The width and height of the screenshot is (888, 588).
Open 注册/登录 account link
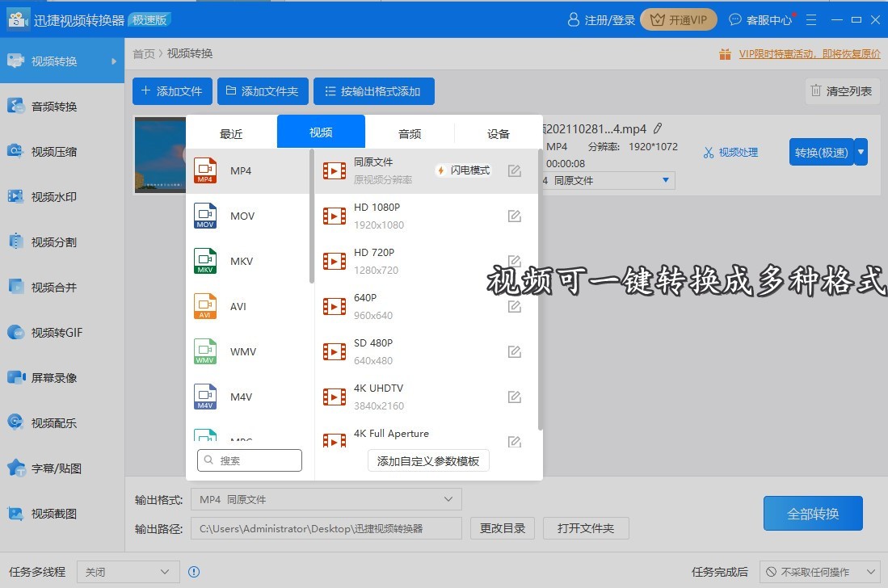tap(601, 20)
